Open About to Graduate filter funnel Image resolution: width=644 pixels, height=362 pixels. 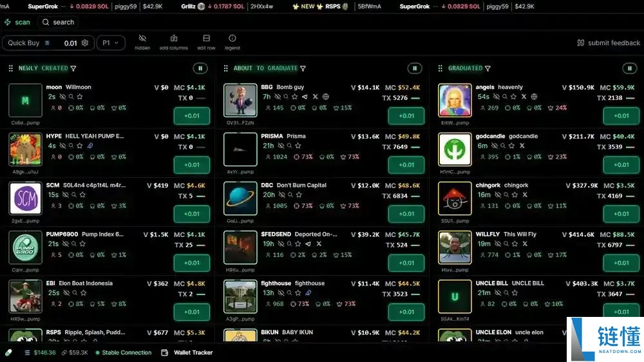point(303,69)
